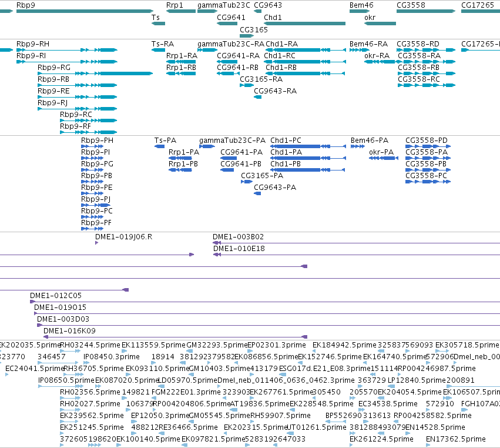Select clone DME1-010E18 label
This screenshot has height=448, width=500.
239,249
